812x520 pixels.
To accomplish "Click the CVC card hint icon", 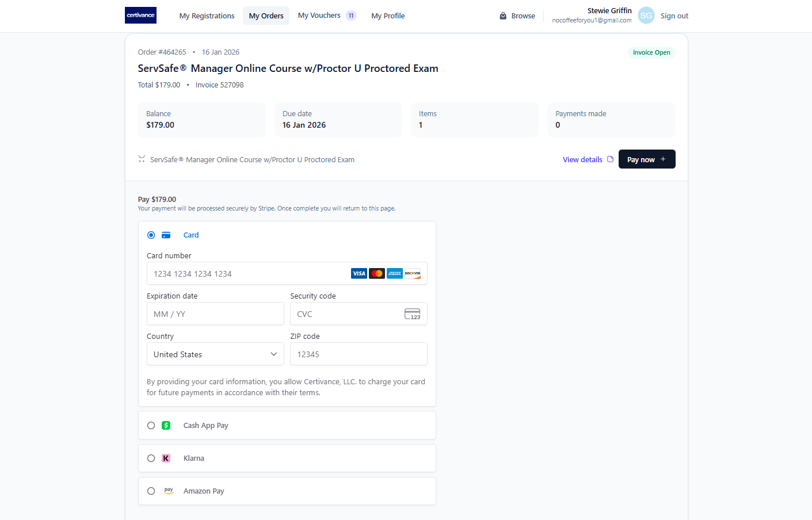I will [413, 314].
